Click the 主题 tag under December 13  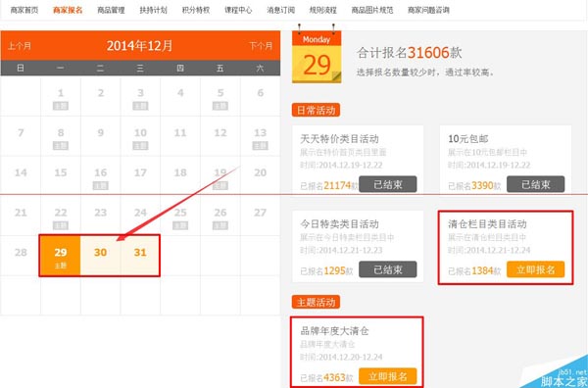click(260, 146)
